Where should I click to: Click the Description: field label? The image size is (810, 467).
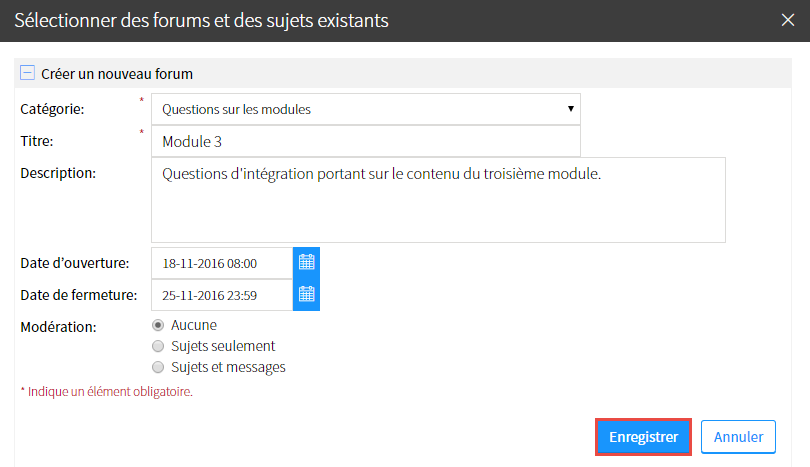point(58,173)
